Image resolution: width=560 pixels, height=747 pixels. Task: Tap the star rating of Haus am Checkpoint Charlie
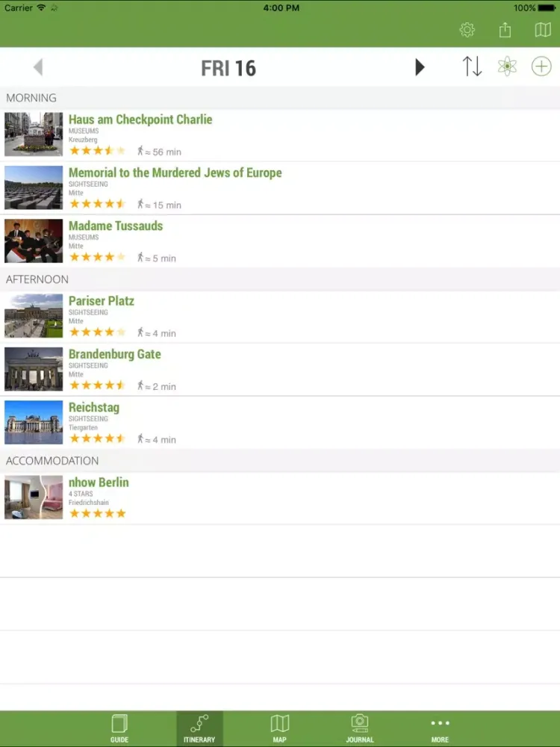pyautogui.click(x=98, y=151)
